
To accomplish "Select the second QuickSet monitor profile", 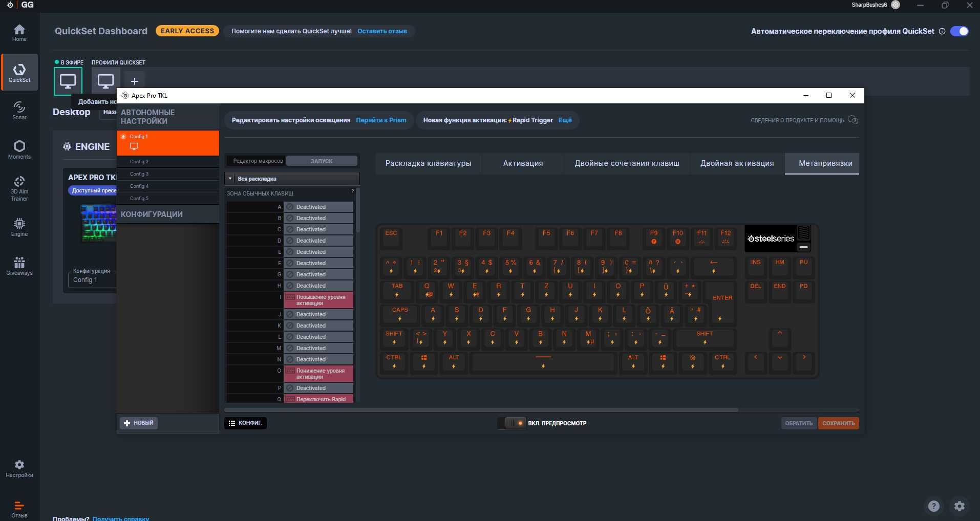I will [105, 81].
